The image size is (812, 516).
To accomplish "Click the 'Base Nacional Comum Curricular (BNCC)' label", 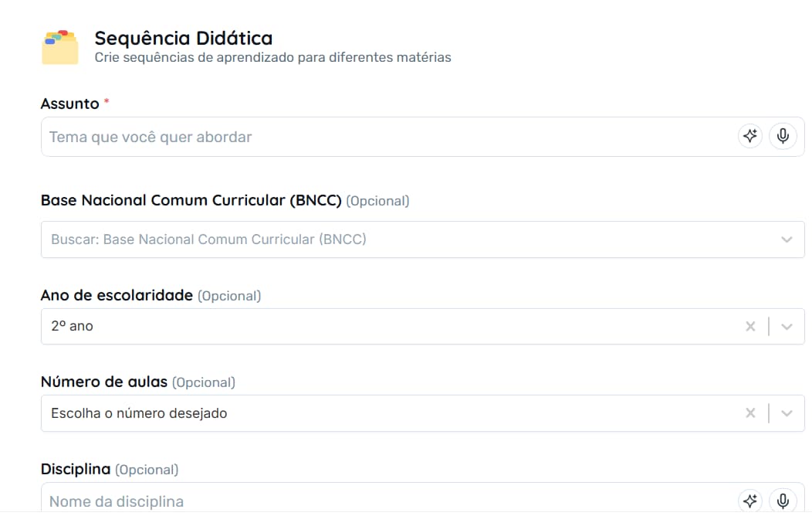I will point(191,200).
